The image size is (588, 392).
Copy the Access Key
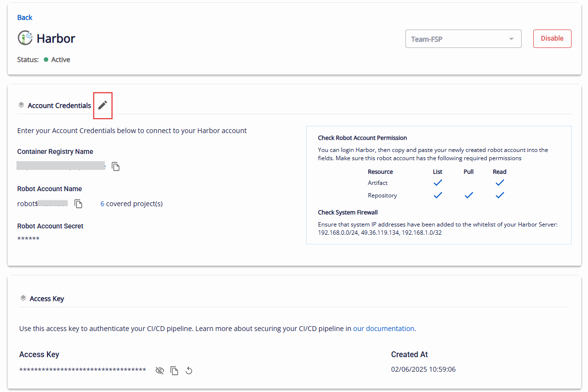coord(174,371)
